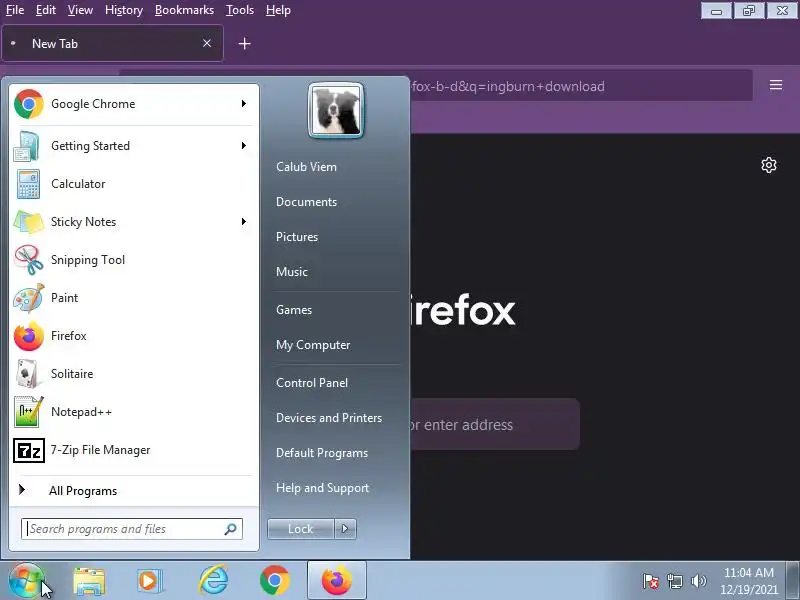This screenshot has width=800, height=600.
Task: Open Solitaire game icon
Action: click(28, 374)
